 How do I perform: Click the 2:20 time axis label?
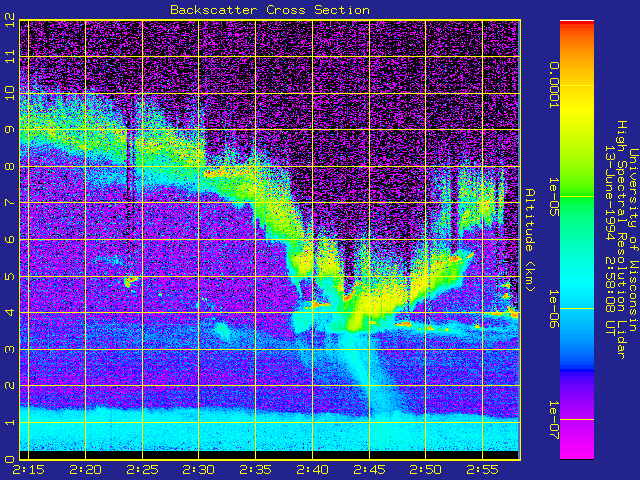point(85,470)
